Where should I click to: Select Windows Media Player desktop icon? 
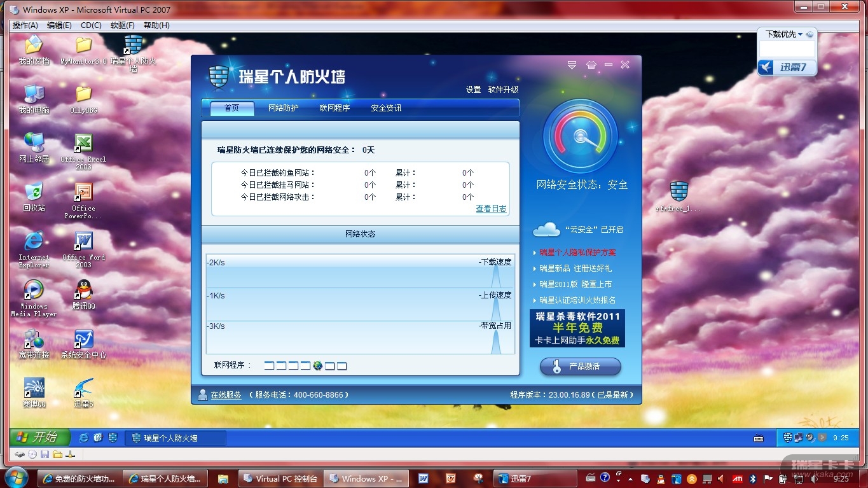(34, 298)
